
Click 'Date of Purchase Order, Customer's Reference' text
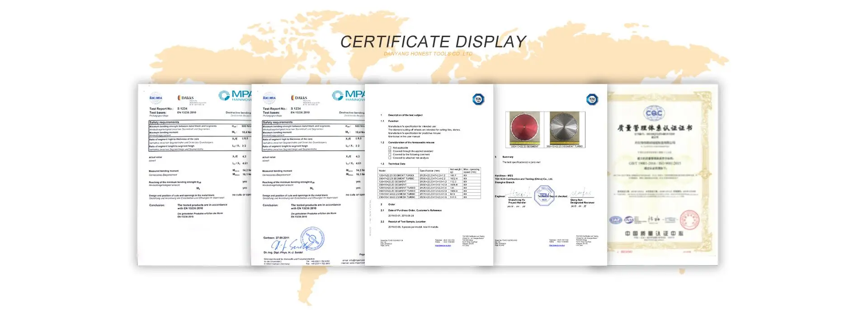[x=415, y=210]
